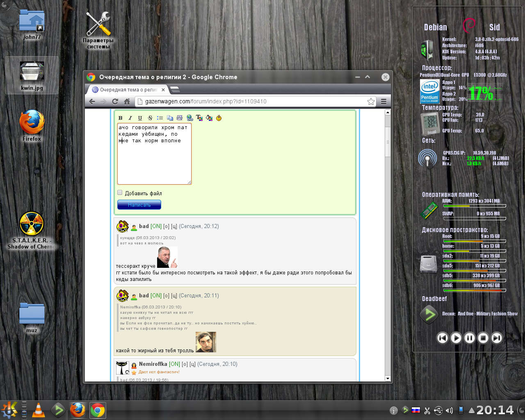The width and height of the screenshot is (525, 420).
Task: Insert PHP code block in editor
Action: 180,118
